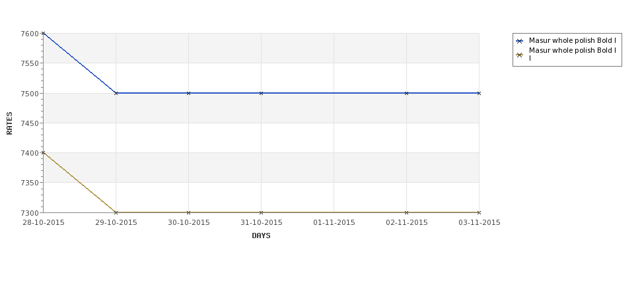This screenshot has width=644, height=283.
Task: Select golden data point on 31-10-2015
Action: coord(261,212)
